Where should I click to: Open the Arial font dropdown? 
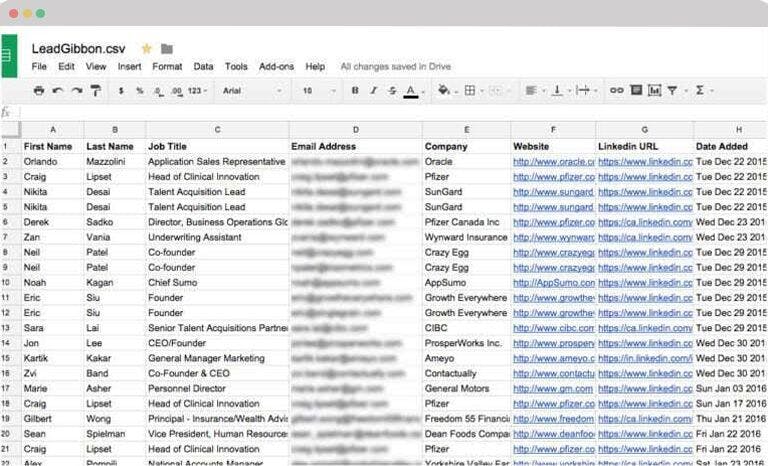[x=252, y=91]
